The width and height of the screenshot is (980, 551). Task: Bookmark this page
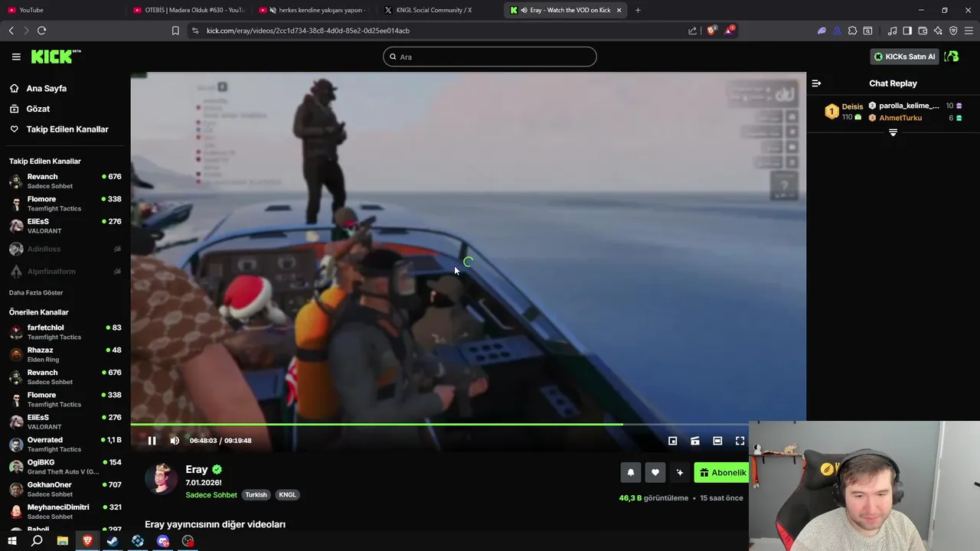tap(175, 31)
